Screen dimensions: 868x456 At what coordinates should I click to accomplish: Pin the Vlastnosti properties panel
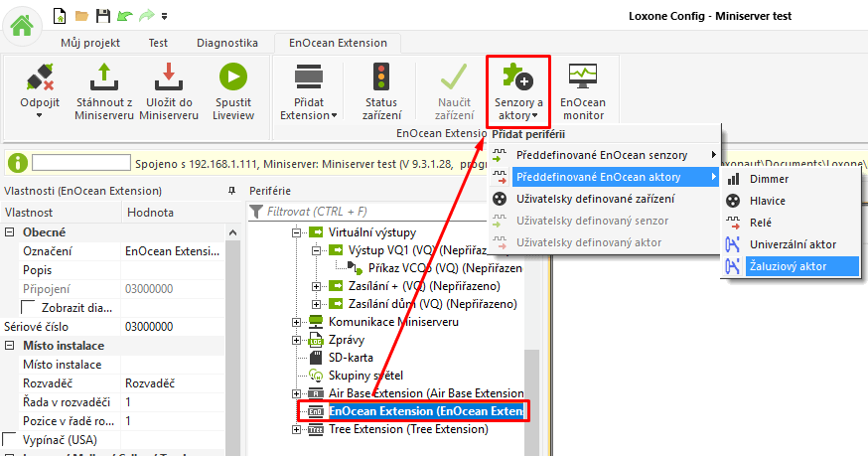coord(231,190)
